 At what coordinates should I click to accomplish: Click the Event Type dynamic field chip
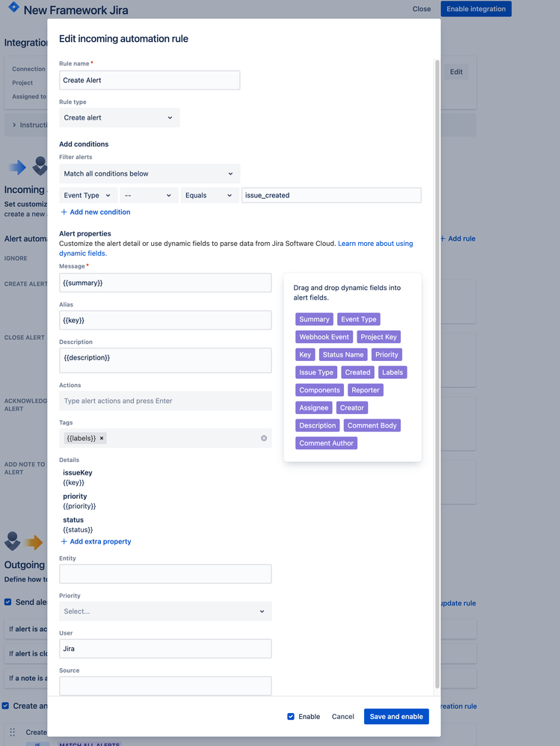359,319
